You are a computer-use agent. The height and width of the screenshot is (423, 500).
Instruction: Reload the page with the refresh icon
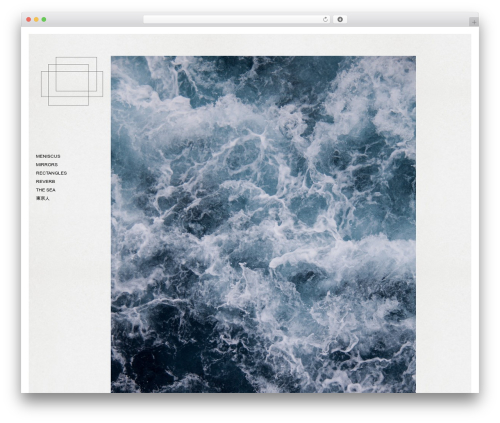(325, 20)
